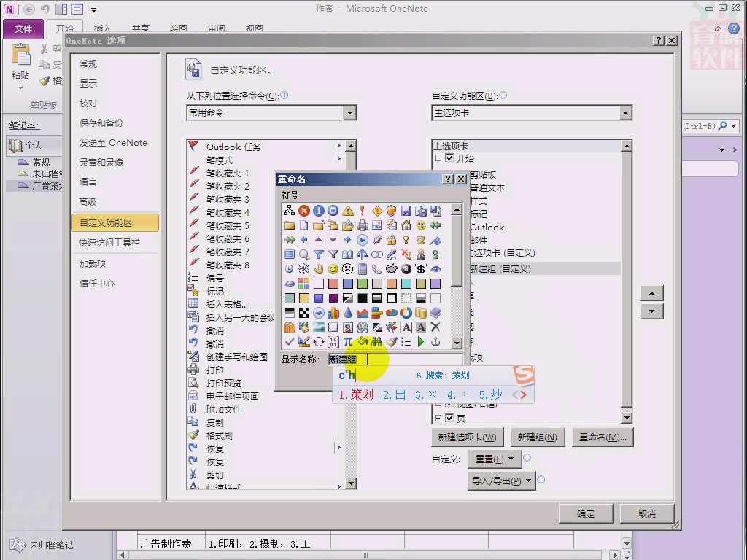Select the orange shield symbol
Viewport: 747px width, 560px height.
(391, 211)
